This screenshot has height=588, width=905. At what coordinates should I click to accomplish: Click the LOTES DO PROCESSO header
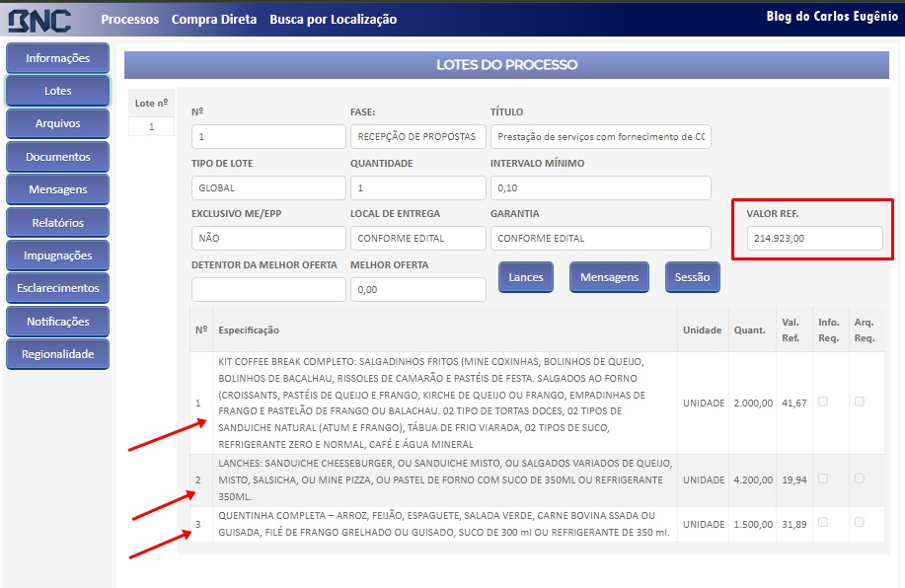coord(506,65)
